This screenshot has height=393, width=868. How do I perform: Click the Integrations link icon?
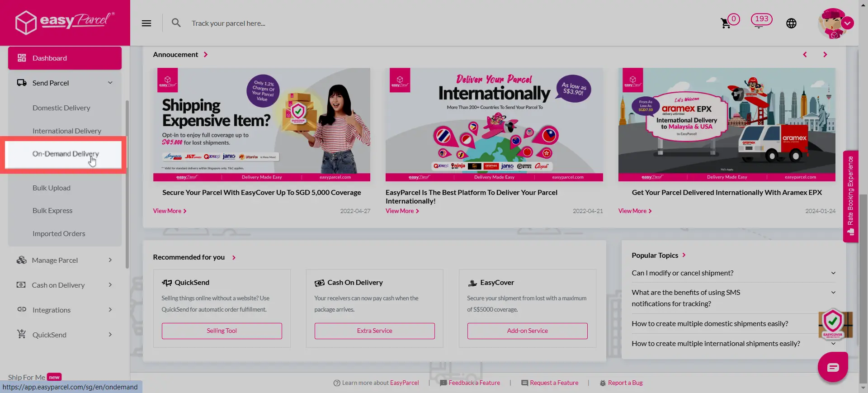coord(22,310)
